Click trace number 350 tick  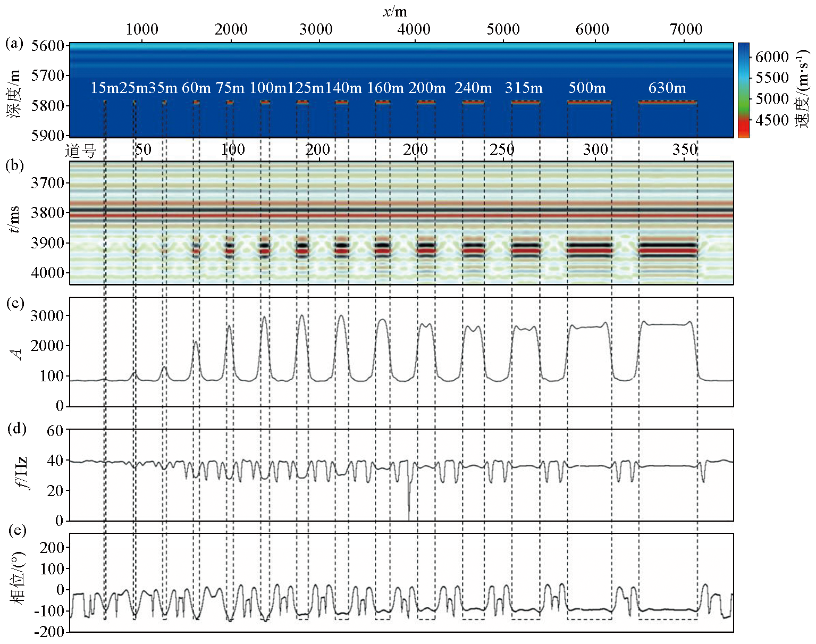coord(685,150)
